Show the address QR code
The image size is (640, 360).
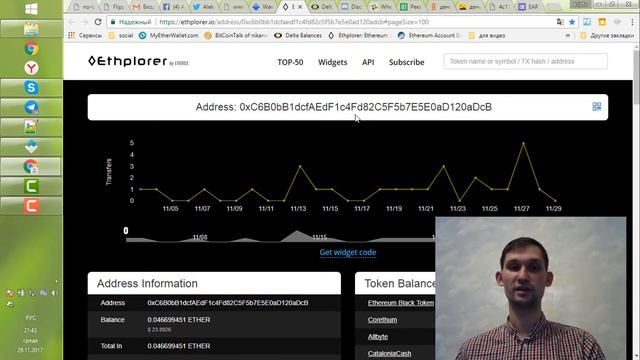point(596,107)
